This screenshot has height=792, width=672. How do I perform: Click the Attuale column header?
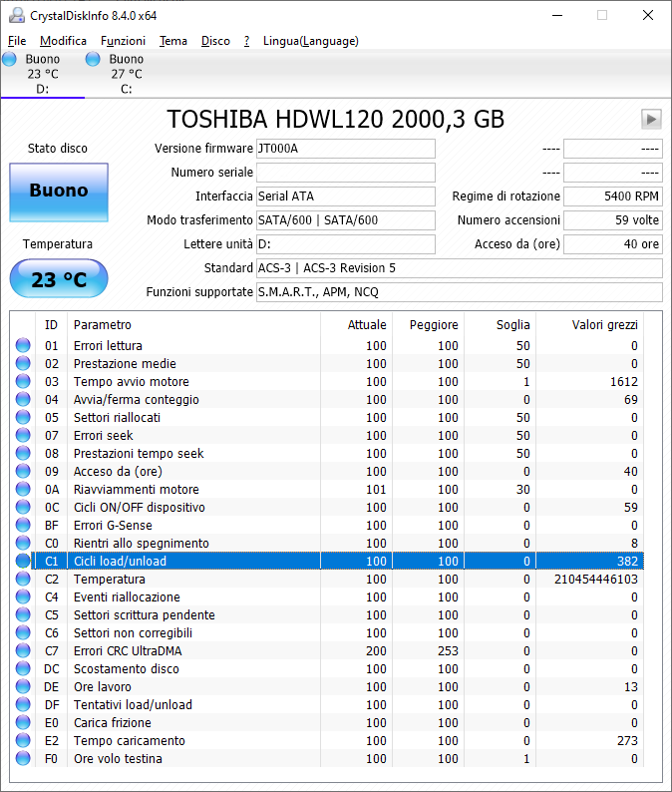click(x=357, y=325)
